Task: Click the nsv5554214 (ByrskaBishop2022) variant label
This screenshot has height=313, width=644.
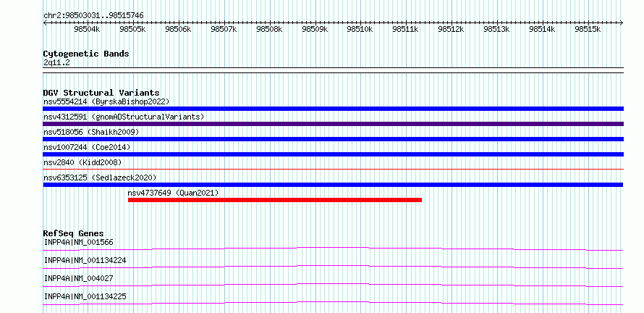Action: click(x=106, y=101)
